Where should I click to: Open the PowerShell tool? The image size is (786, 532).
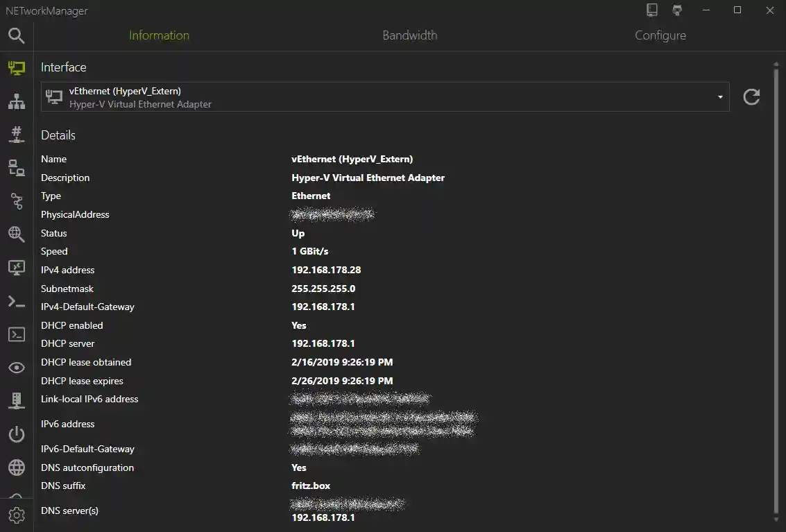pyautogui.click(x=16, y=300)
